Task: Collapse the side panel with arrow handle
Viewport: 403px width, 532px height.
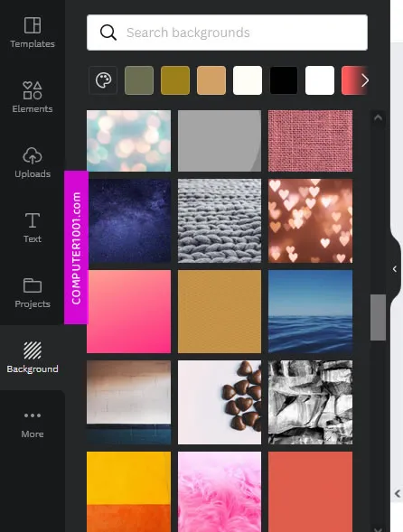Action: [395, 269]
